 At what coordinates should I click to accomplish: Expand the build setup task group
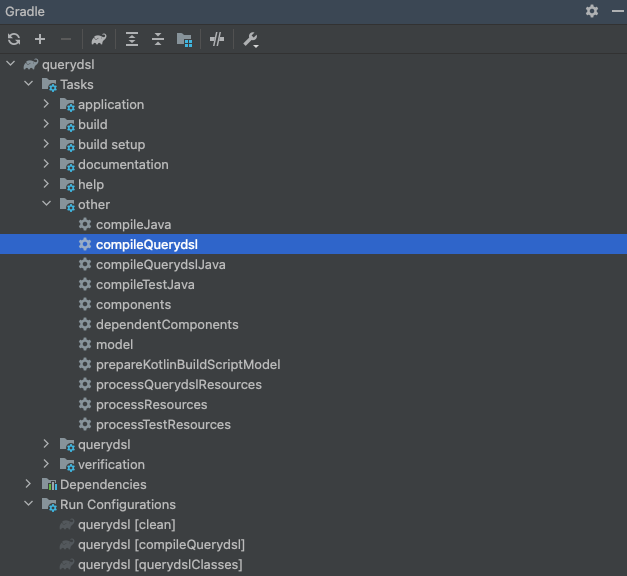46,144
